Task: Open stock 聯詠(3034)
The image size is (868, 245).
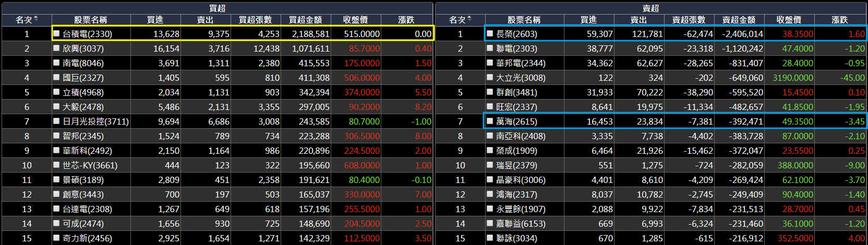Action: pyautogui.click(x=516, y=238)
